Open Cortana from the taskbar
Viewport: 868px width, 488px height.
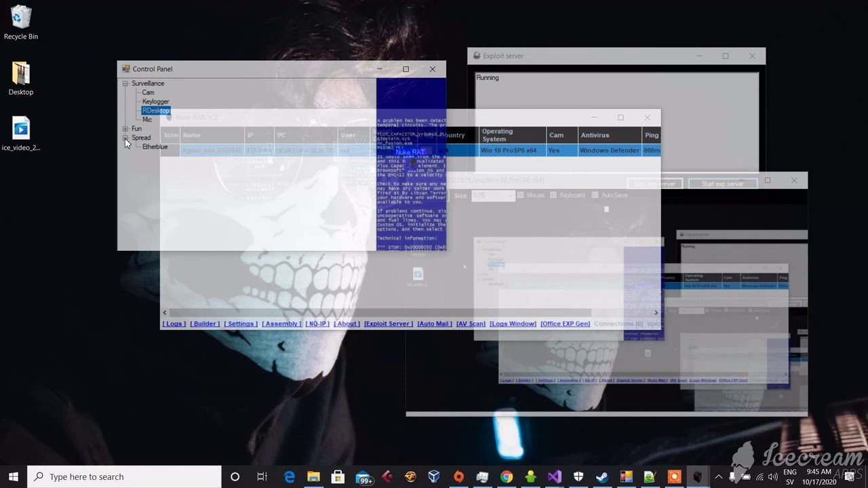(235, 476)
